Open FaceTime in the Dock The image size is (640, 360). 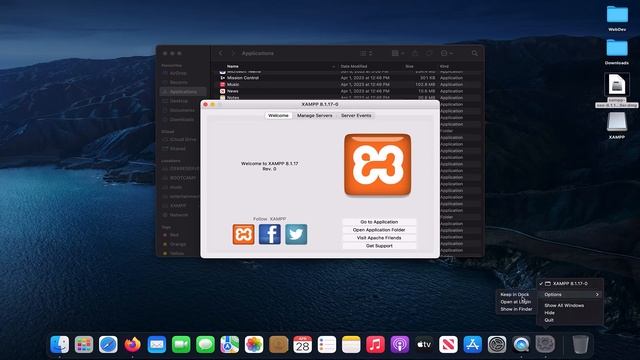point(181,345)
